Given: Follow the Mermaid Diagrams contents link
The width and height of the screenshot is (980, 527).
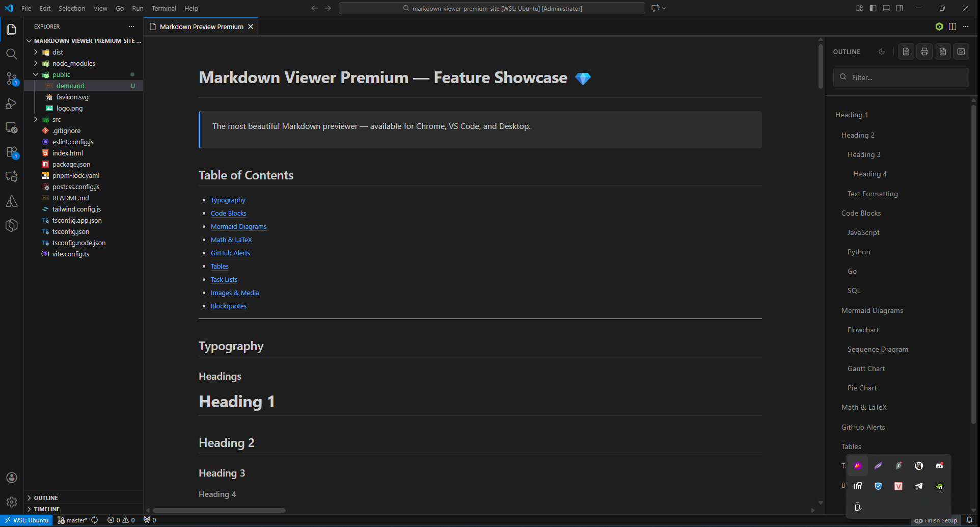Looking at the screenshot, I should click(x=238, y=227).
